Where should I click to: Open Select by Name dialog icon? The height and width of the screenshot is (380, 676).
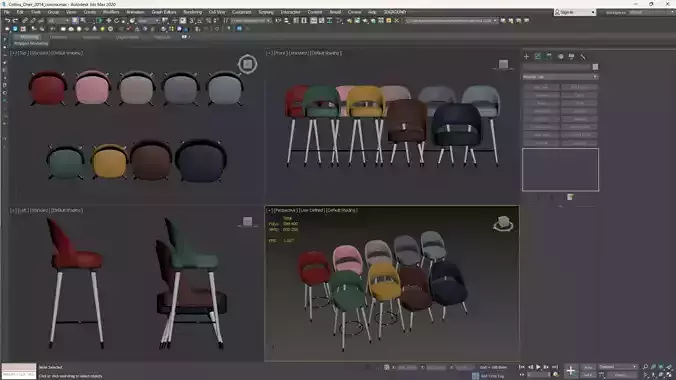tap(83, 20)
